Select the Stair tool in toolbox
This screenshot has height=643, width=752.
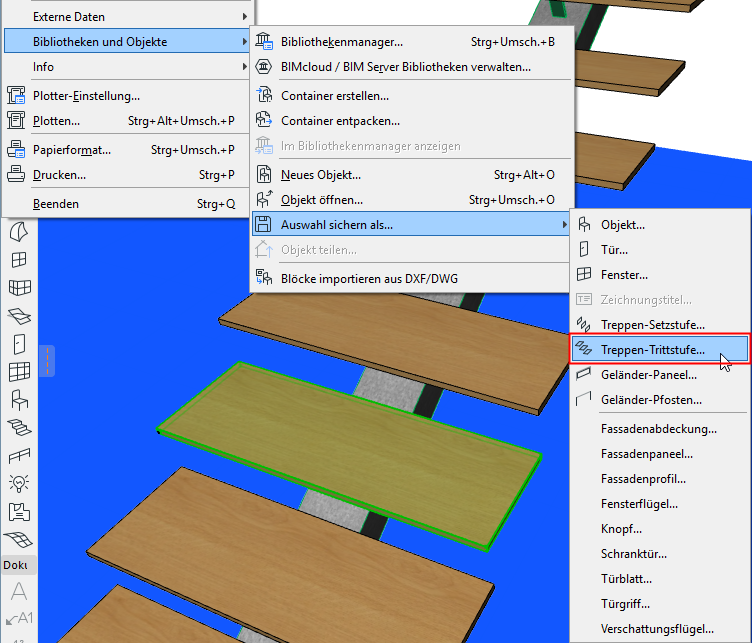[19, 427]
